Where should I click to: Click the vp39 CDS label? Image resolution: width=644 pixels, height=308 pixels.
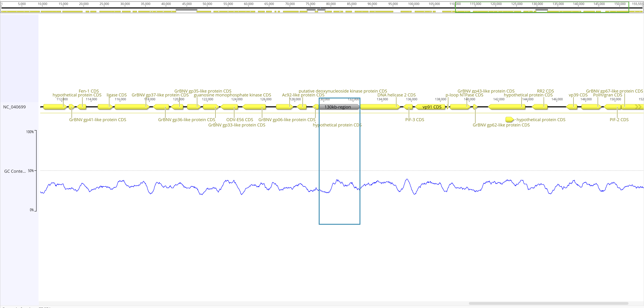pyautogui.click(x=578, y=95)
